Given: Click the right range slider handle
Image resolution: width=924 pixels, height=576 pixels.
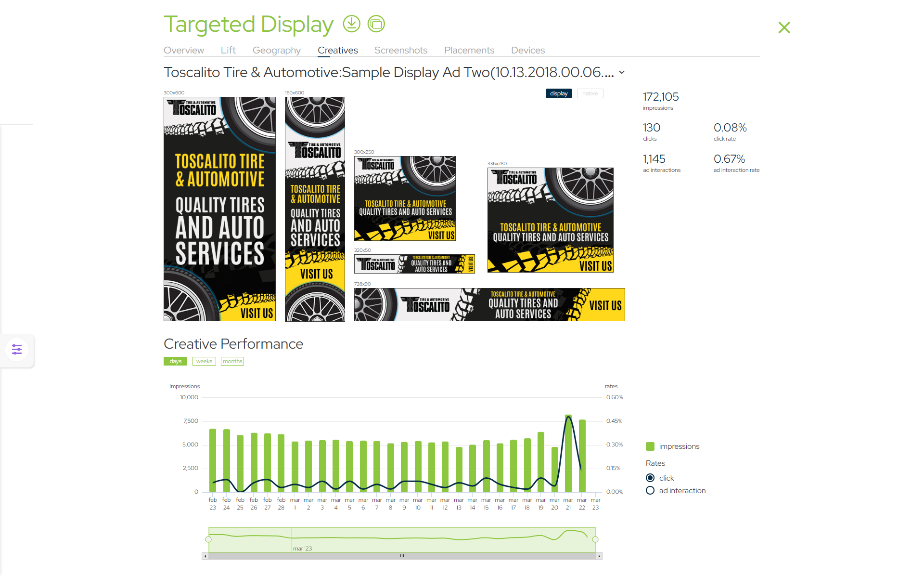Looking at the screenshot, I should pyautogui.click(x=595, y=539).
